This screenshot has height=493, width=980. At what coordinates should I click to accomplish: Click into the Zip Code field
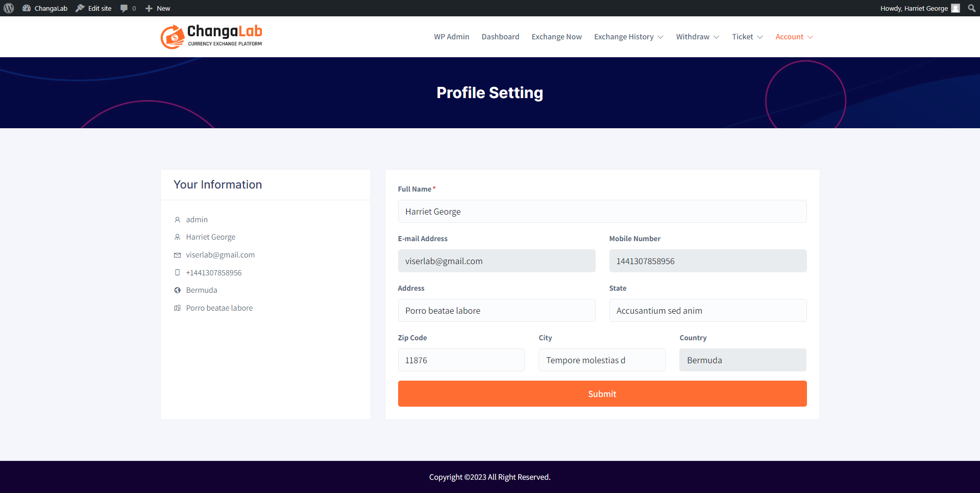tap(461, 360)
